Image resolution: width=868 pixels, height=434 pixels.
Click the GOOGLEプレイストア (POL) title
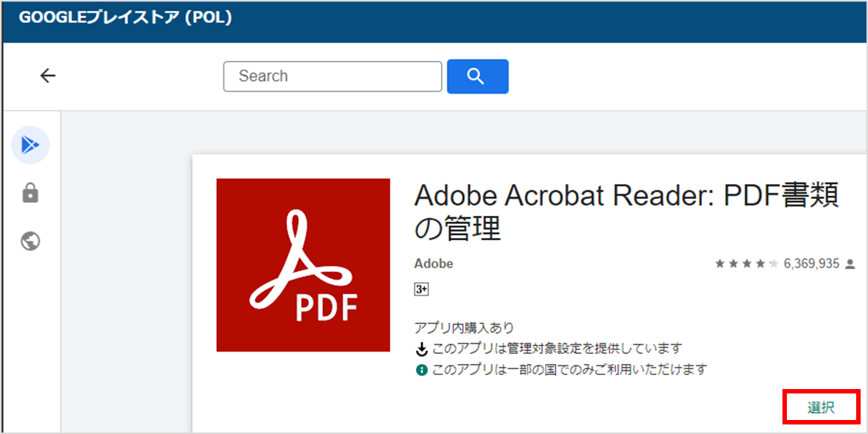125,18
